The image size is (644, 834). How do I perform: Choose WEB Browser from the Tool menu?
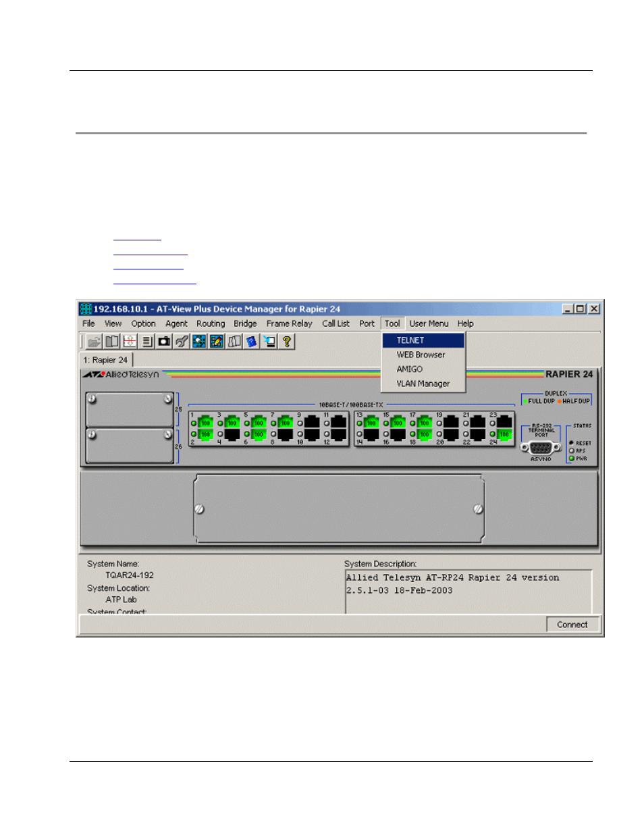point(423,355)
